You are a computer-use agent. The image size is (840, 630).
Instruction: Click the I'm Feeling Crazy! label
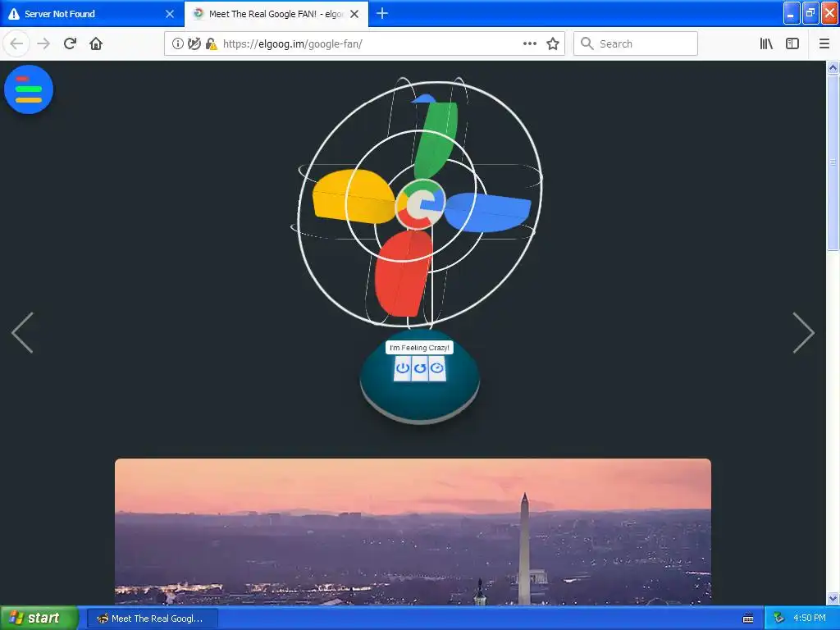[x=419, y=348]
